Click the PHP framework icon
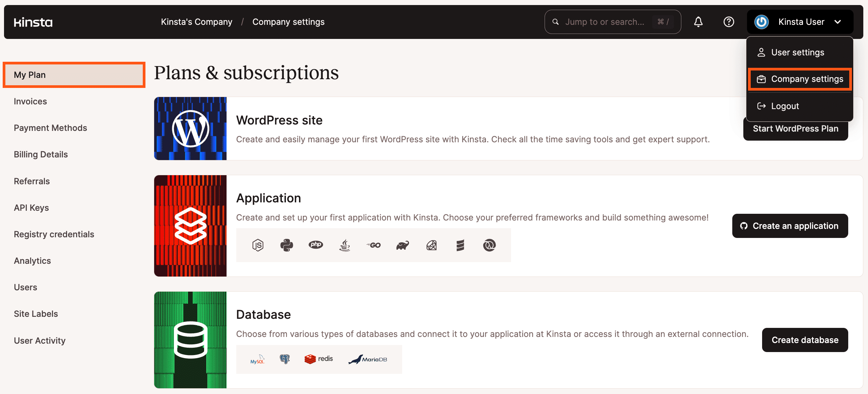868x394 pixels. 316,245
